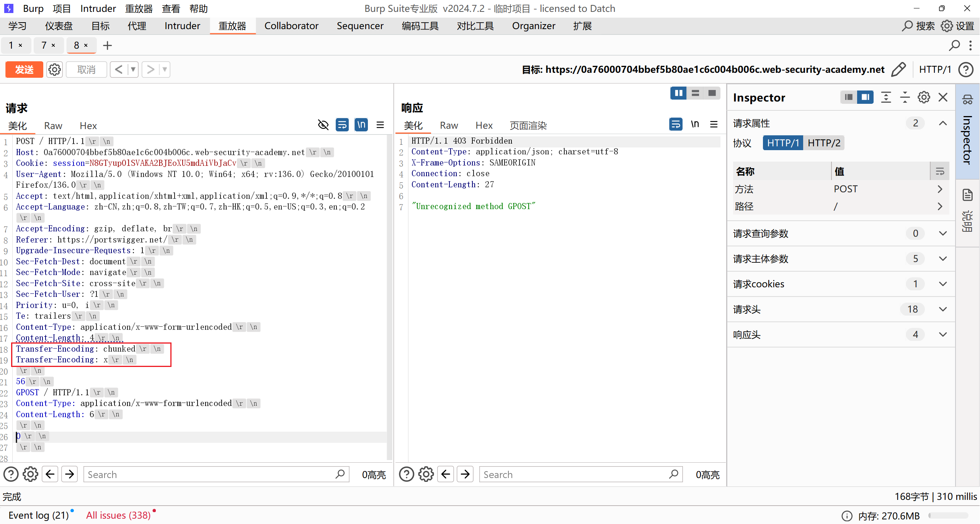The width and height of the screenshot is (980, 524).
Task: Toggle line wrap icon in request panel
Action: pyautogui.click(x=342, y=125)
